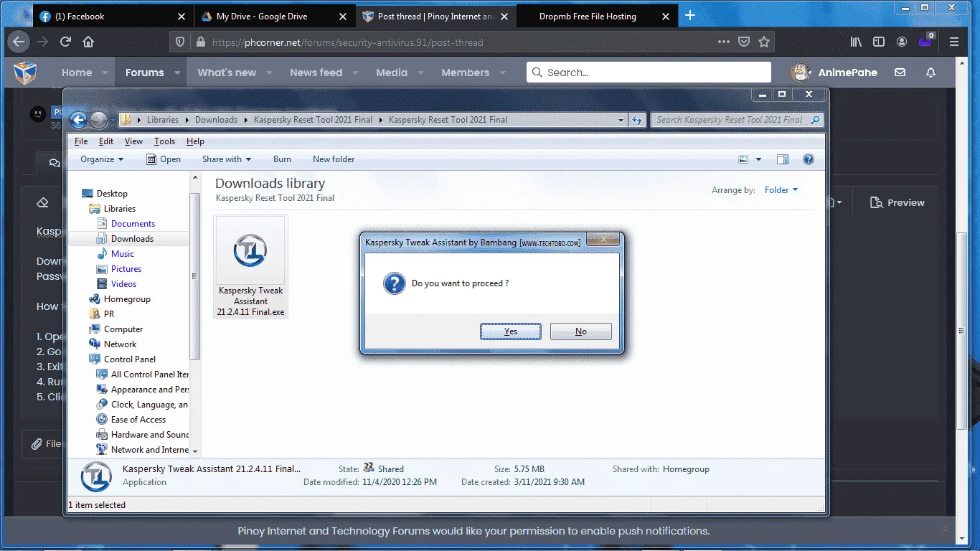Open the Edit menu in Explorer
Screen dimensions: 980x551
[x=106, y=141]
